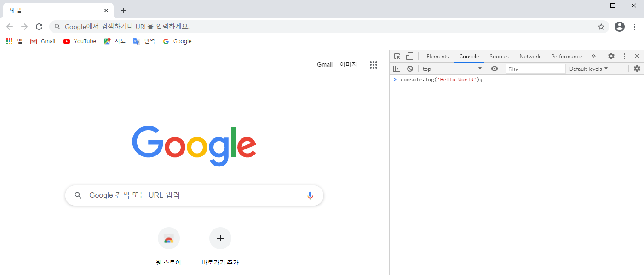Select the 새 탭 browser tab

(x=58, y=10)
